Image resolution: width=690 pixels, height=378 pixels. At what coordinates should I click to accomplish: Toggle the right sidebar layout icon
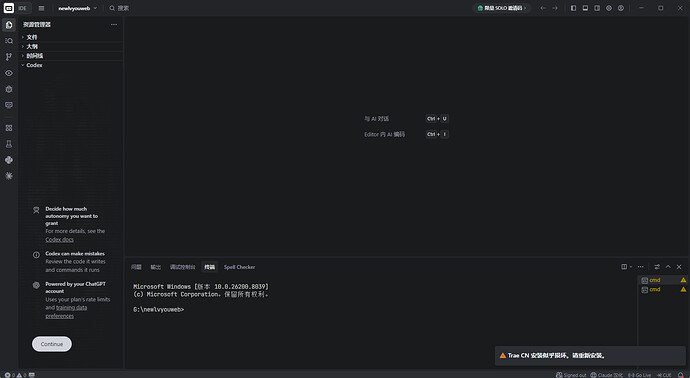(x=597, y=8)
